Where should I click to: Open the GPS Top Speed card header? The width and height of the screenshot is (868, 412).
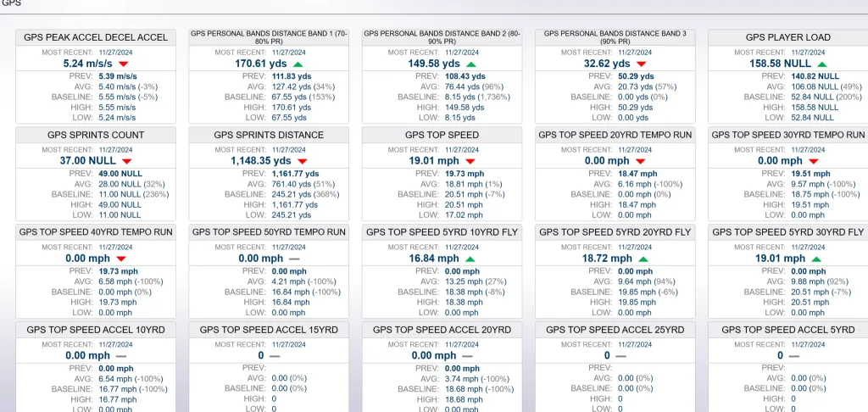pyautogui.click(x=442, y=135)
